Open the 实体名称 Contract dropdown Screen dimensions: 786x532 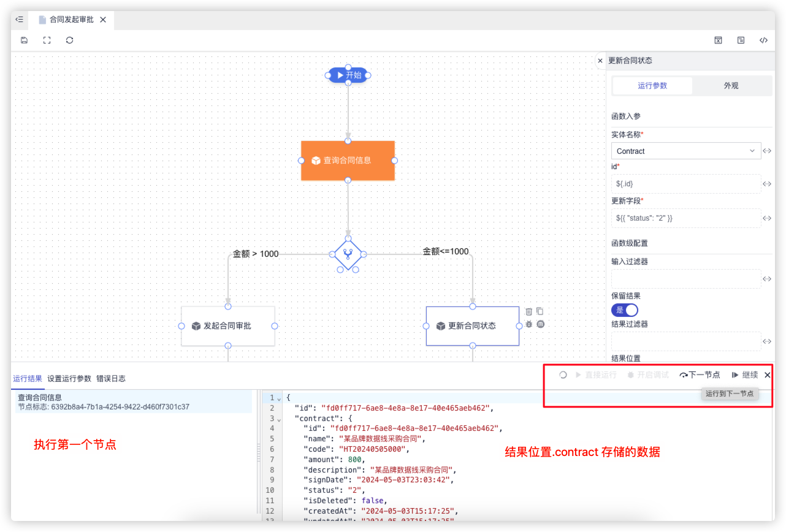[x=685, y=151]
